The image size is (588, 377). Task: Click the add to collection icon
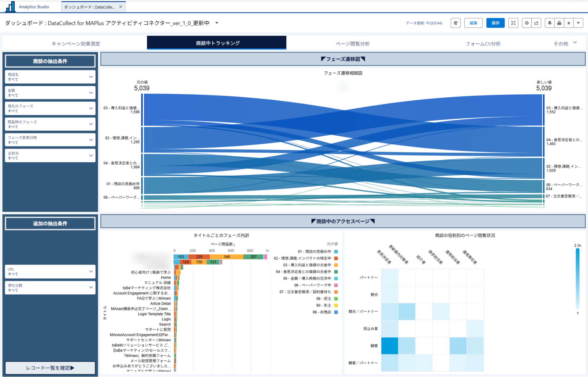click(559, 23)
